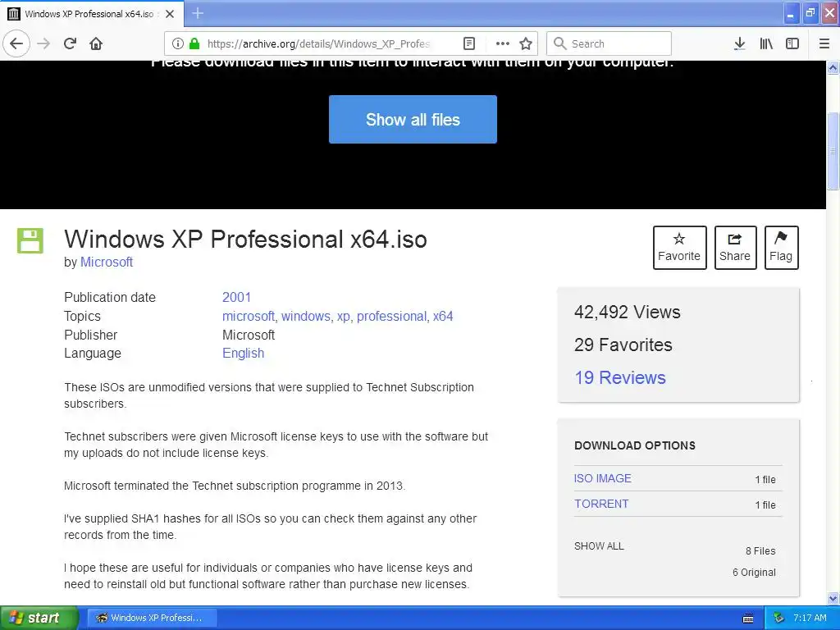The height and width of the screenshot is (630, 840).
Task: Open the x64 topic link
Action: [443, 316]
